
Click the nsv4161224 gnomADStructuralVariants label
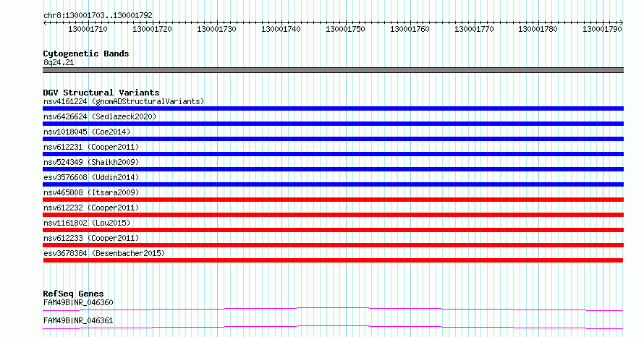tap(124, 101)
